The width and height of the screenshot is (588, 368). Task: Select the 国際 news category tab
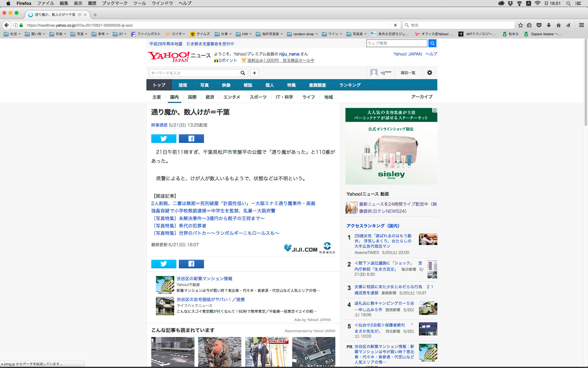192,97
